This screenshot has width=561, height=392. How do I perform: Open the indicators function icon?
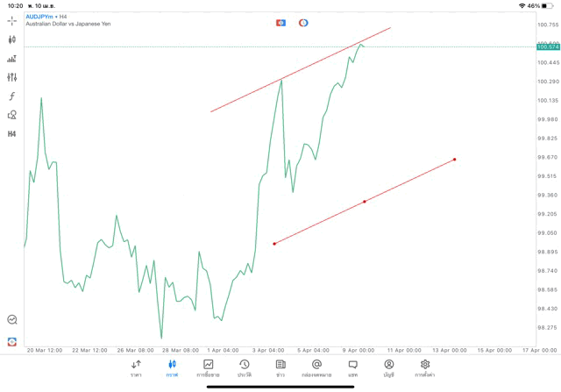[x=11, y=96]
